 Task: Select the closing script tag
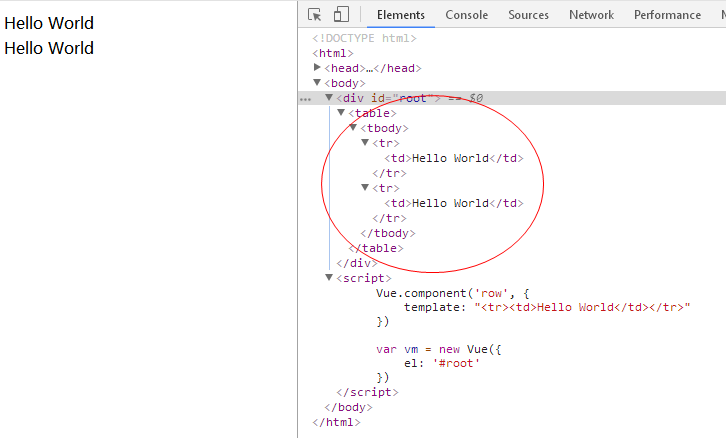pos(367,392)
